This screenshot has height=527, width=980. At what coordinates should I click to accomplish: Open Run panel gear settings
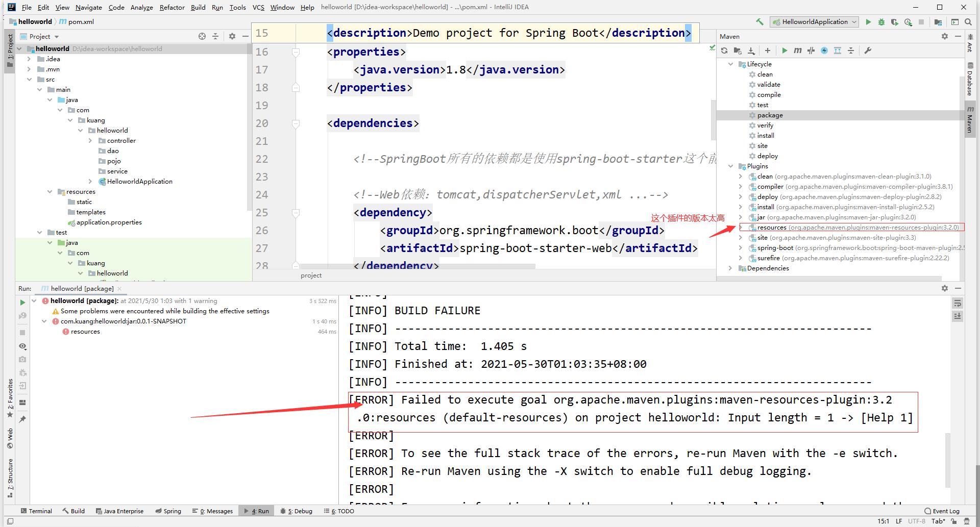click(x=945, y=288)
